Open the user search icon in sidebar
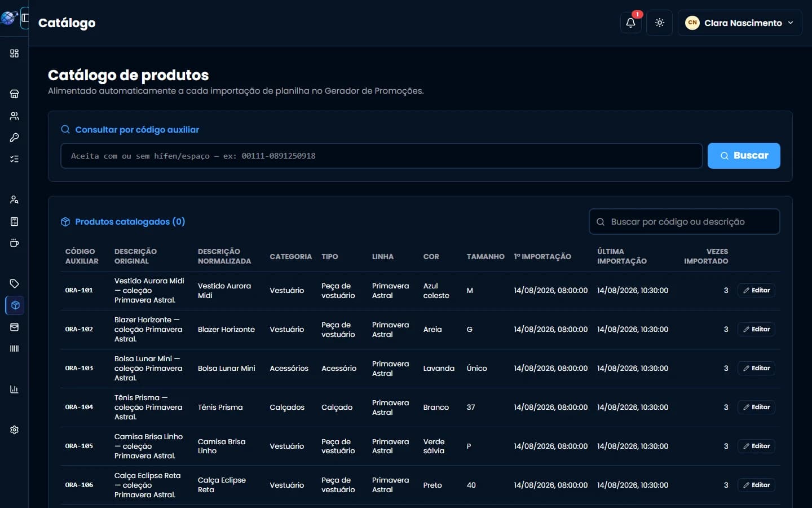The image size is (812, 508). 15,199
